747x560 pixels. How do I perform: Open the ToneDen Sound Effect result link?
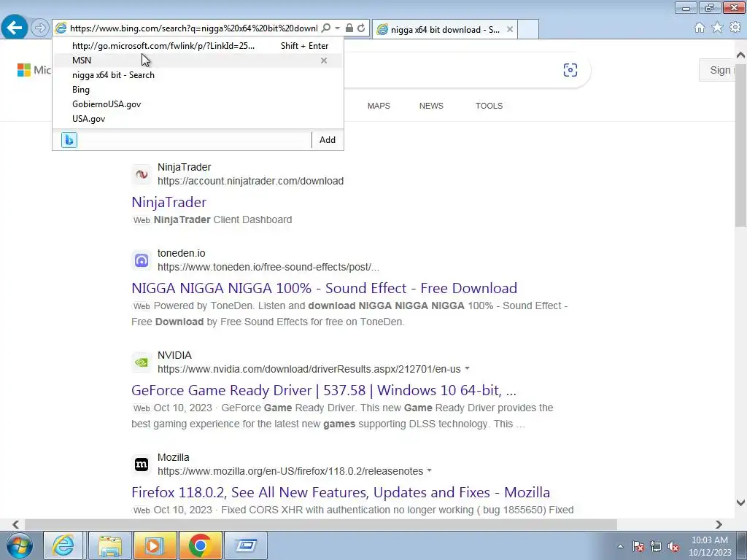(325, 288)
